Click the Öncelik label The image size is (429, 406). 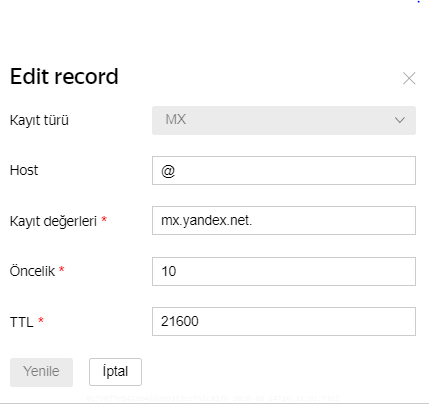[32, 271]
